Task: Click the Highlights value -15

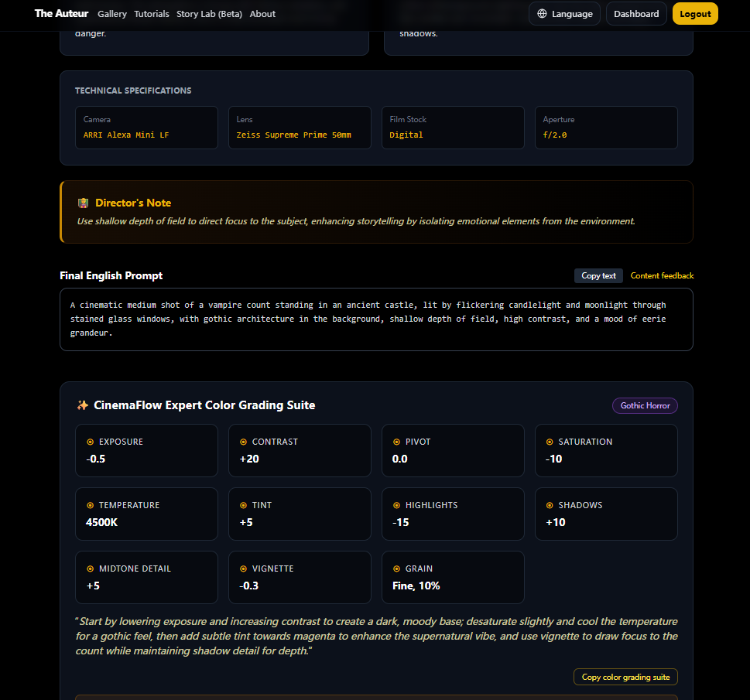Action: coord(401,522)
